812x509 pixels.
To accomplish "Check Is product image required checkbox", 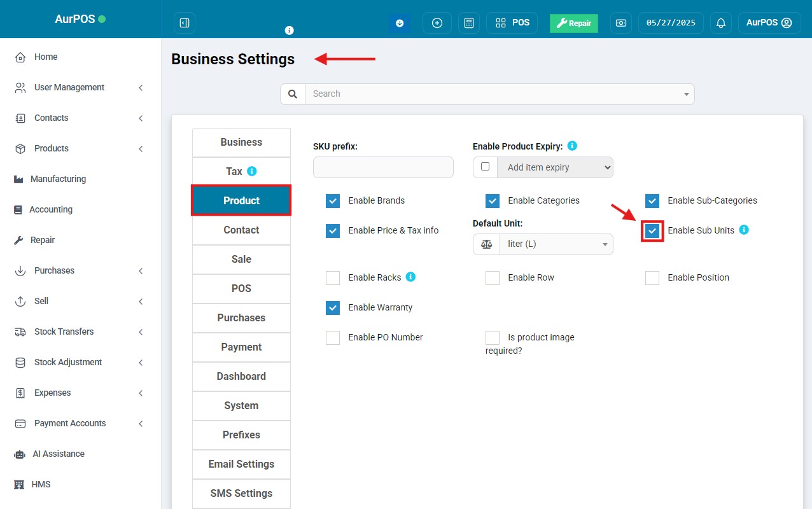I will click(x=493, y=338).
